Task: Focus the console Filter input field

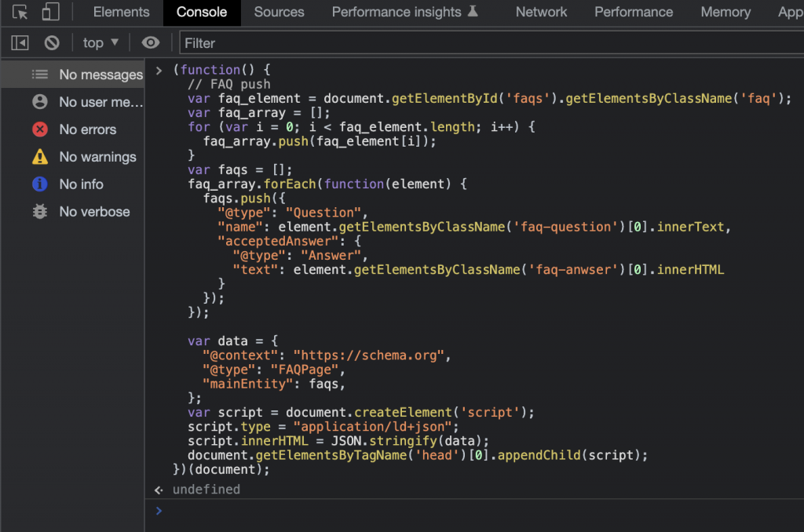Action: coord(492,43)
